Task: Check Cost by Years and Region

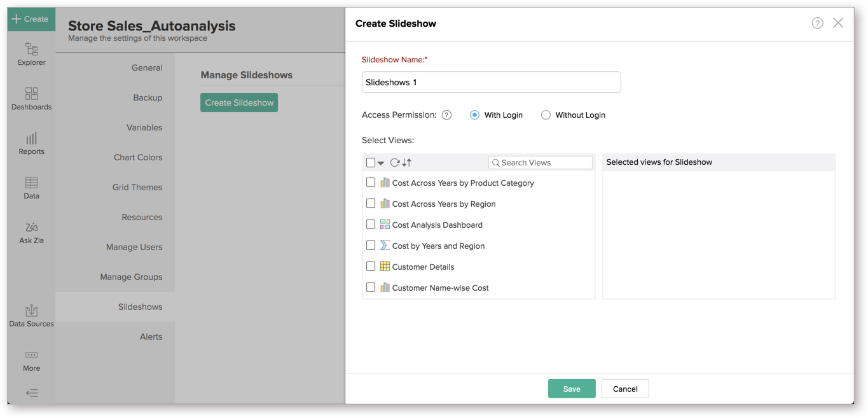Action: tap(371, 246)
